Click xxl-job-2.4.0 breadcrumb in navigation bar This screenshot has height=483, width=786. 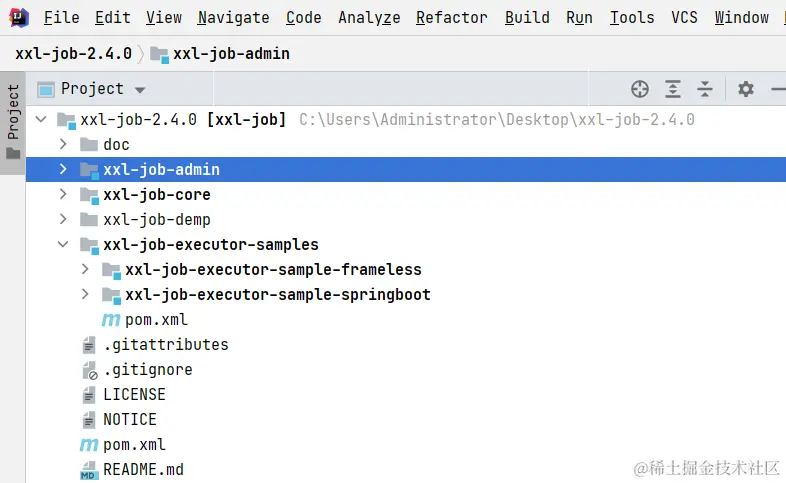click(x=73, y=54)
